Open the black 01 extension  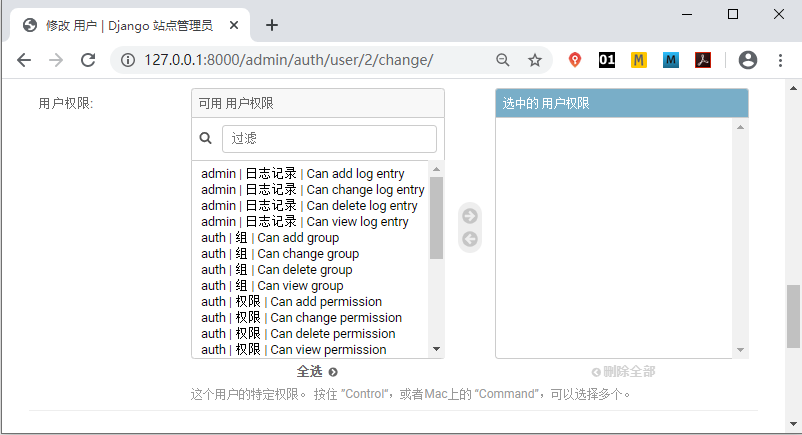[607, 60]
